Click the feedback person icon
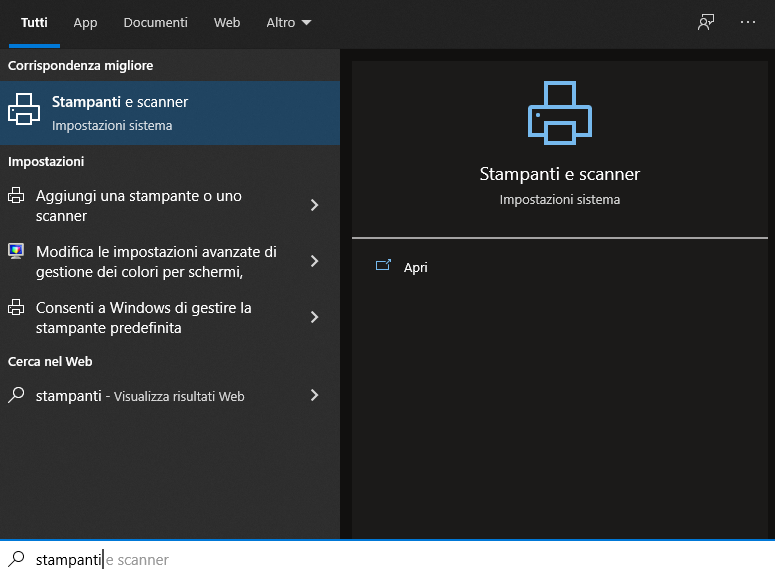 [x=706, y=22]
